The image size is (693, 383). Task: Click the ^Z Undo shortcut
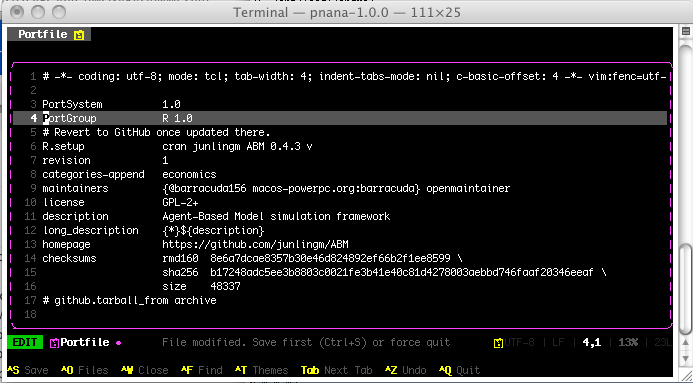[405, 370]
